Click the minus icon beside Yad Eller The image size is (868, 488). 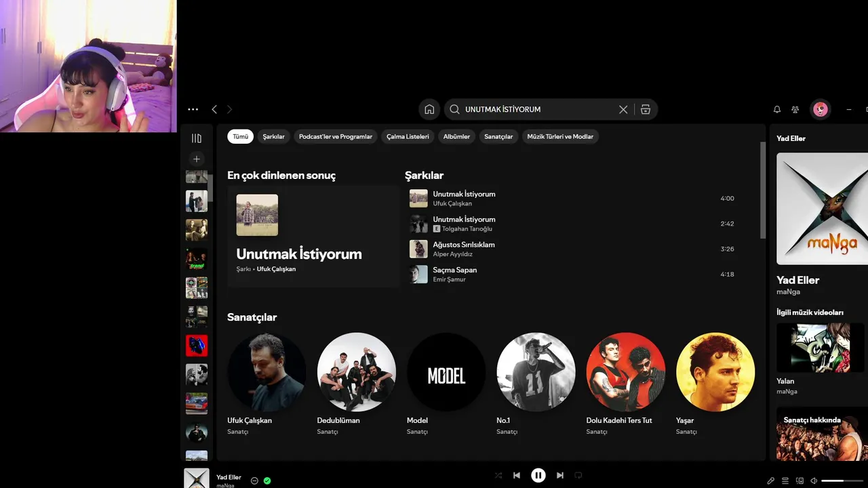coord(254,481)
